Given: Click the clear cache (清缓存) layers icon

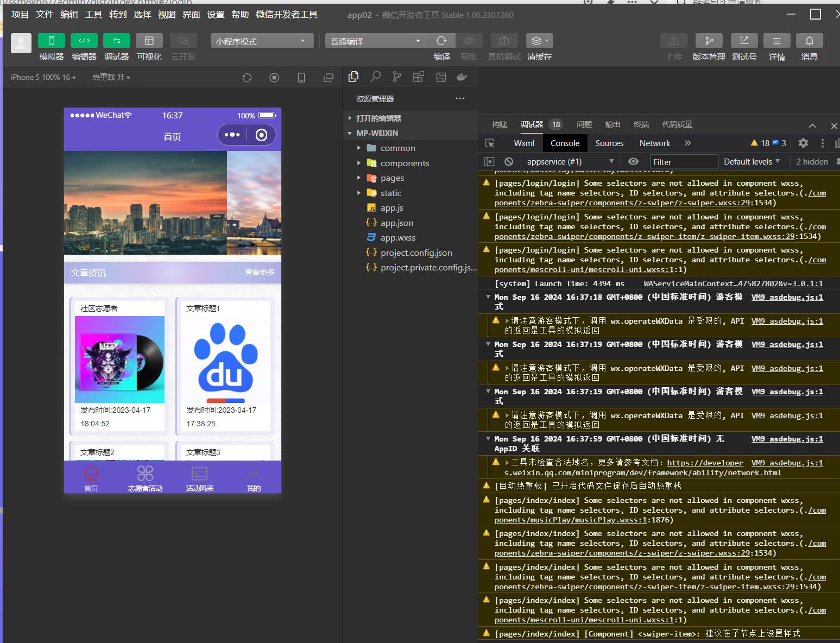Looking at the screenshot, I should point(539,41).
